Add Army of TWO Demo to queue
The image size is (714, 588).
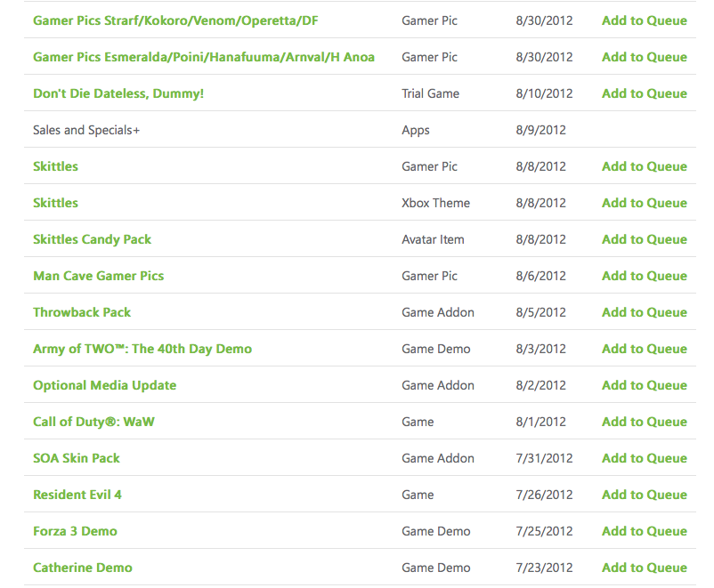pyautogui.click(x=645, y=349)
